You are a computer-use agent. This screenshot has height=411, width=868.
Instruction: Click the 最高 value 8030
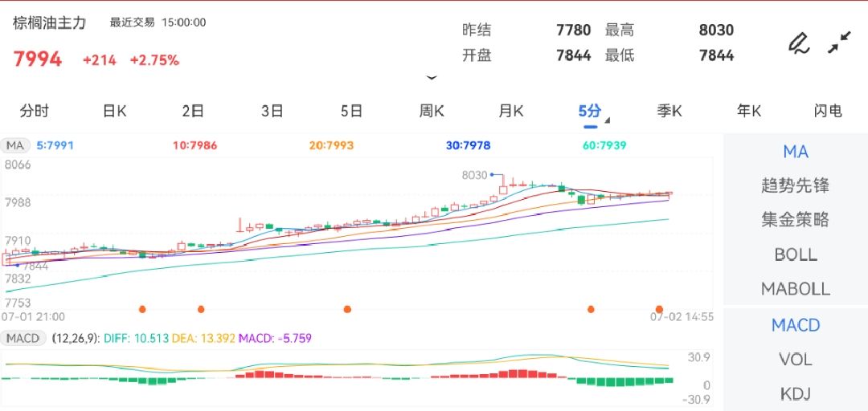coord(716,30)
